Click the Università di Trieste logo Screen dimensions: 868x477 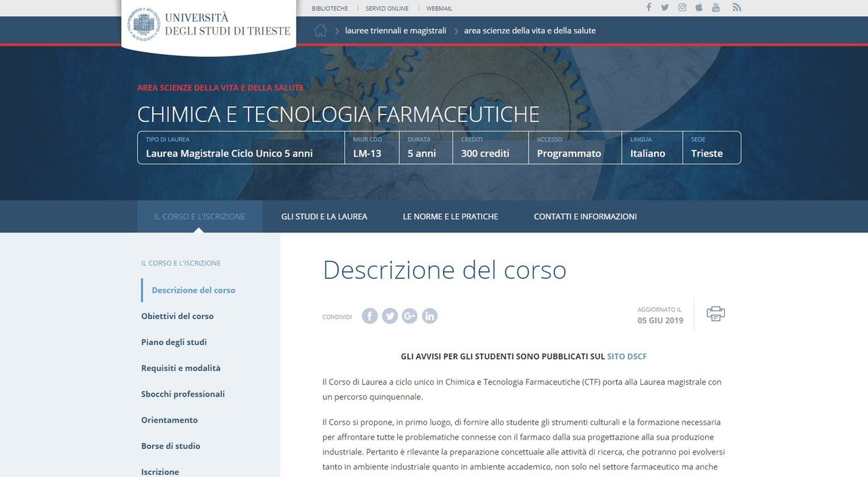point(209,25)
